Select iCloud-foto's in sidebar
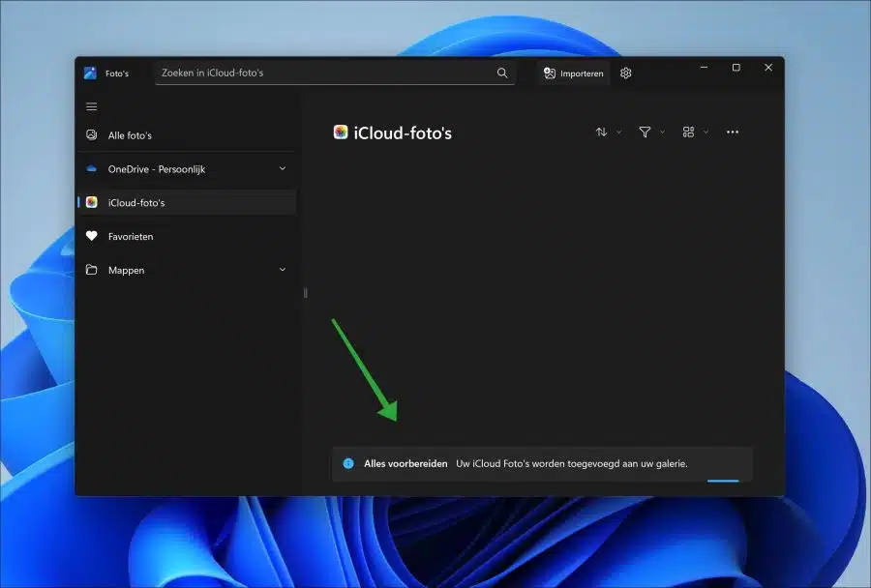 [187, 203]
